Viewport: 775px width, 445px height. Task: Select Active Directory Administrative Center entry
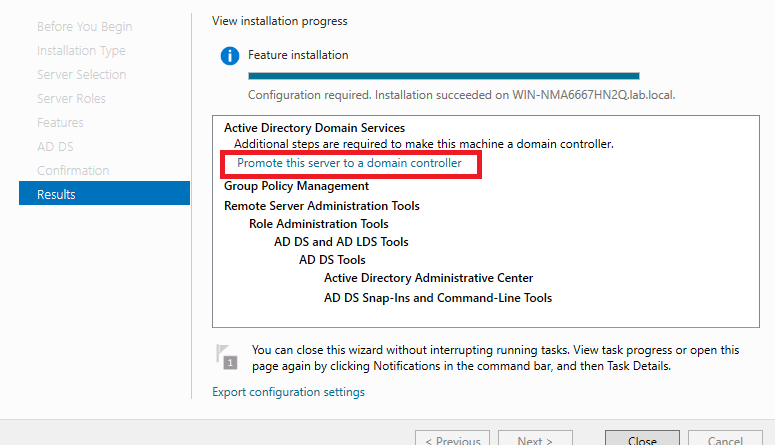coord(428,278)
